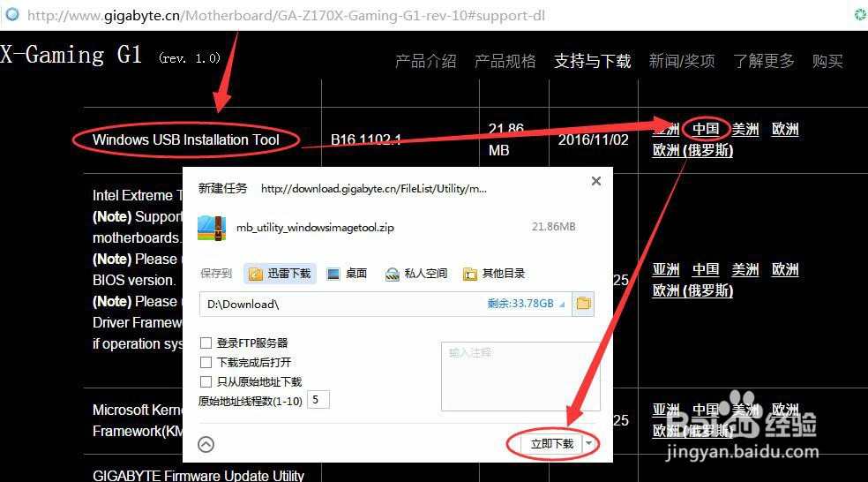The image size is (868, 482).
Task: Click the 剩余:33.78GB free space label
Action: [x=520, y=304]
